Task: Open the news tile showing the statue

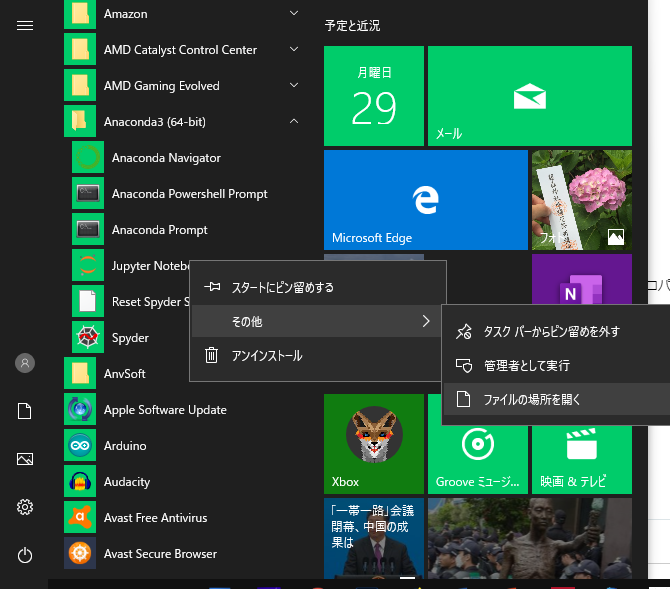Action: pyautogui.click(x=530, y=539)
